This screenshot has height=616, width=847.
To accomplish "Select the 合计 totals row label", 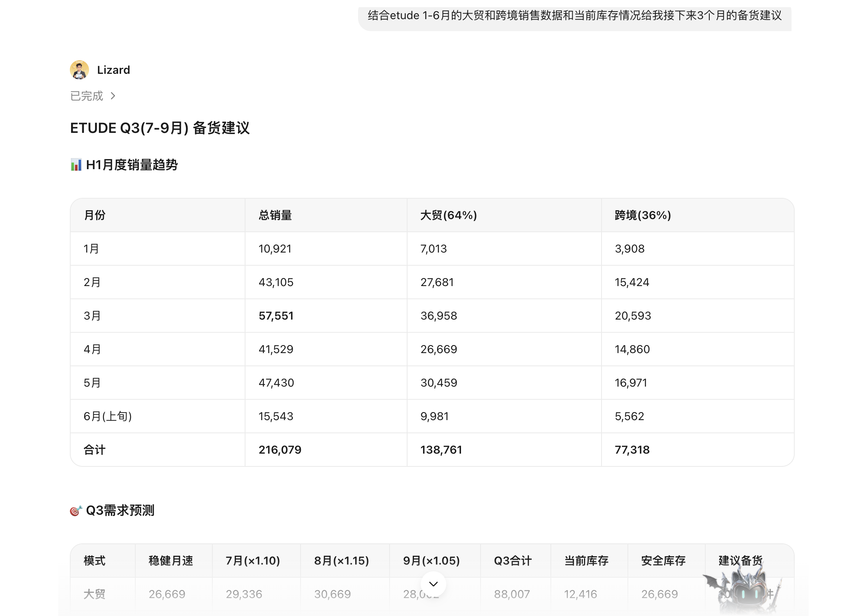I will (95, 450).
